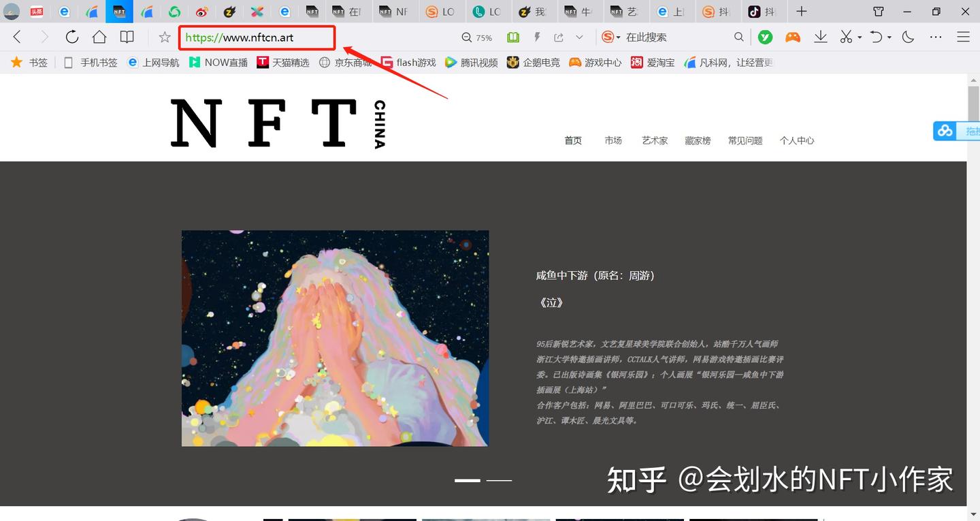Screen dimensions: 980x521
Task: Toggle the bookmark star in the address bar
Action: click(x=163, y=37)
